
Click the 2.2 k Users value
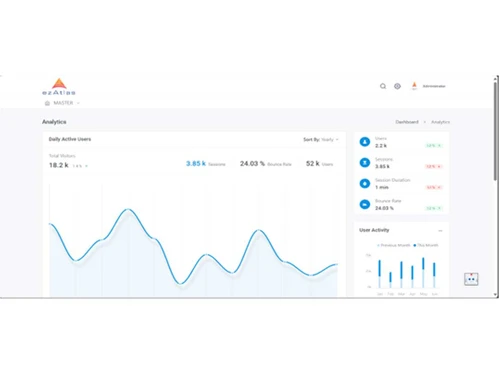pyautogui.click(x=381, y=146)
